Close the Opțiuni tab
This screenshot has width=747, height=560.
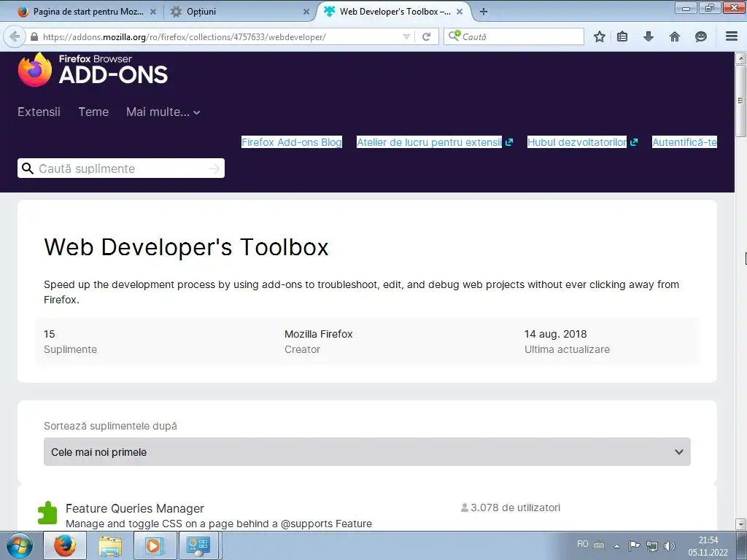[x=306, y=12]
